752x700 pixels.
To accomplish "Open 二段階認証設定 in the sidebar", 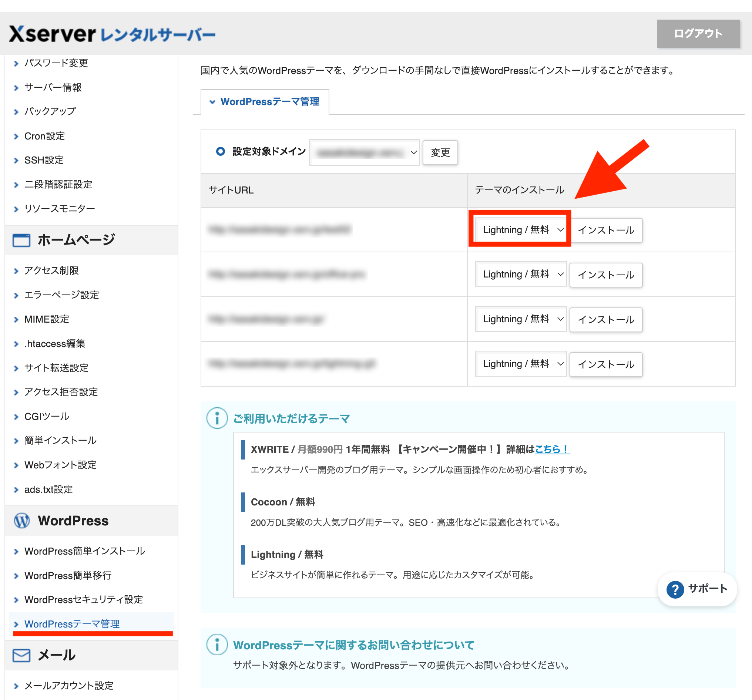I will [x=58, y=184].
